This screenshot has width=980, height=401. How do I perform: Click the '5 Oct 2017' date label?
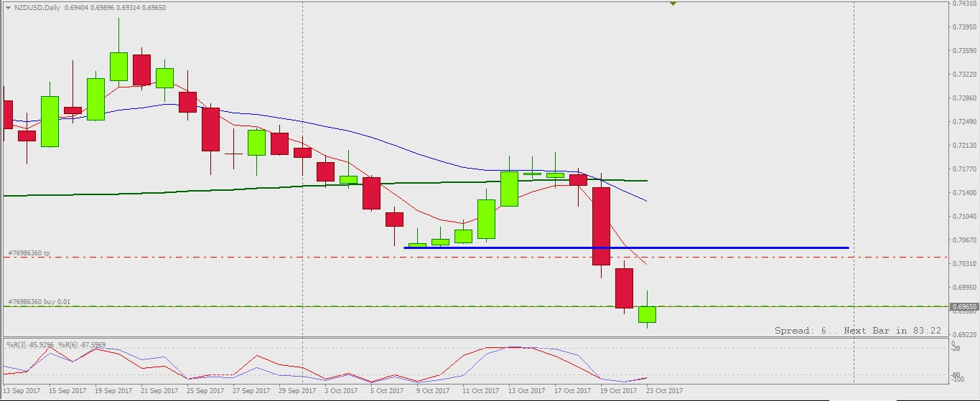click(388, 391)
